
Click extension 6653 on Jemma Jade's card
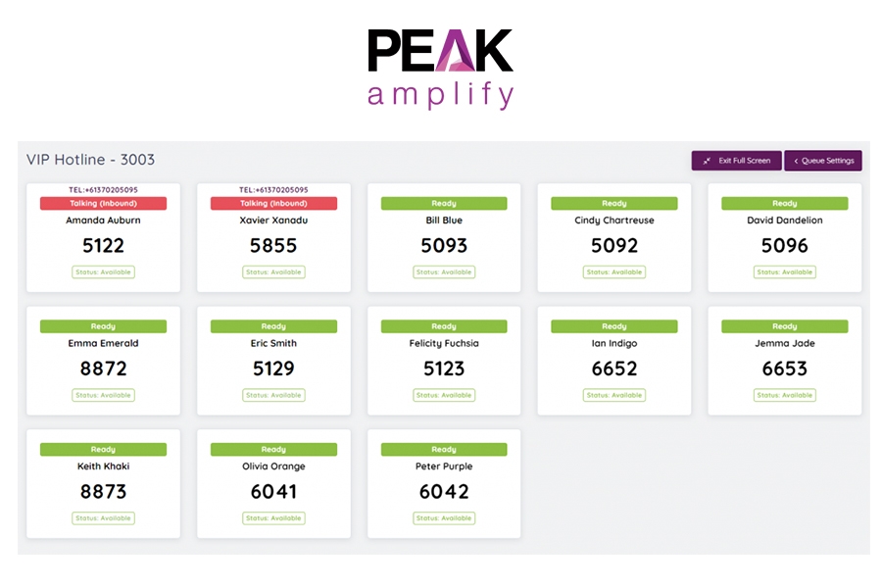click(785, 368)
